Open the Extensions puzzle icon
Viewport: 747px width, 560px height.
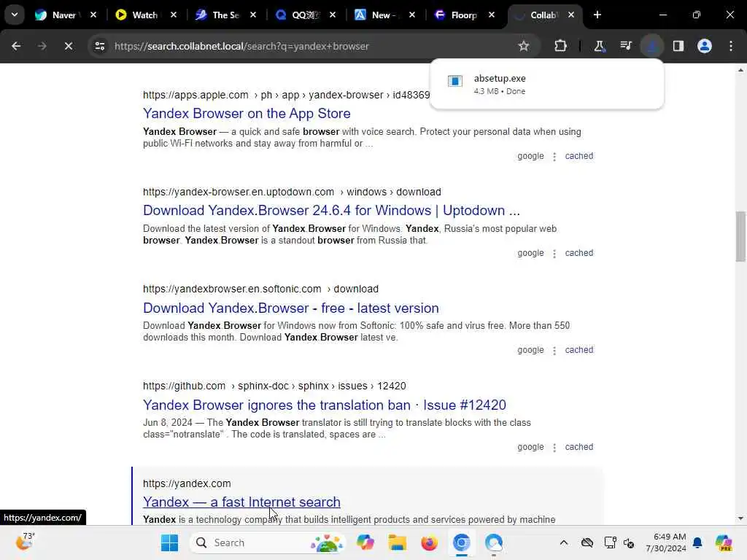pos(561,46)
